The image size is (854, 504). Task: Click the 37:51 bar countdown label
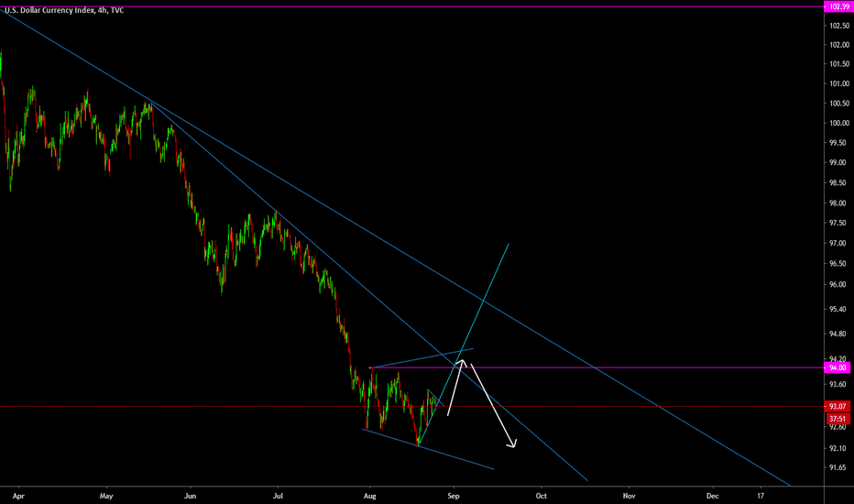click(x=838, y=419)
